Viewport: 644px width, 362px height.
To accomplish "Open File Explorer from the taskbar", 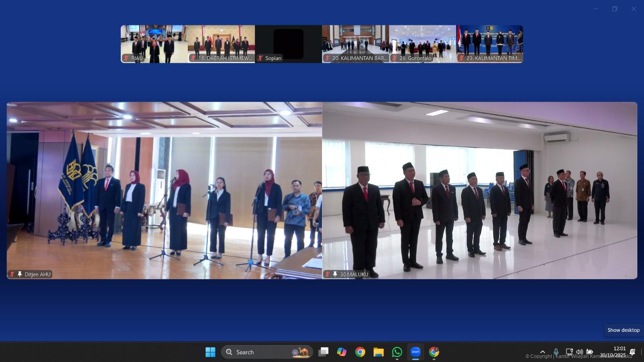I will 378,352.
